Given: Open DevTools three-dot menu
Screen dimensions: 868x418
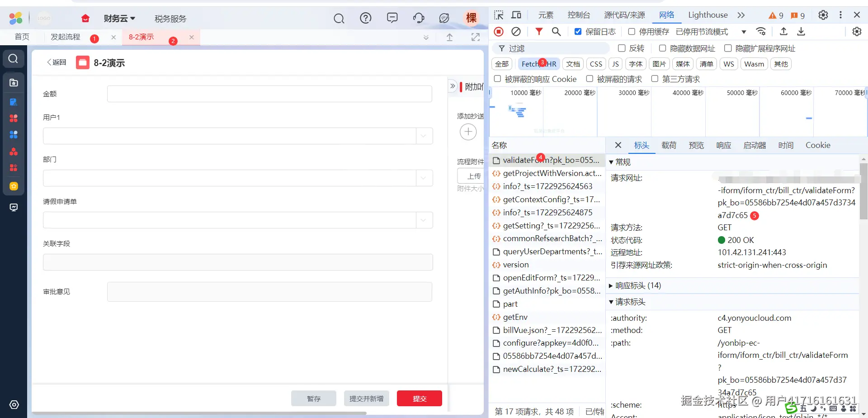Looking at the screenshot, I should click(840, 15).
